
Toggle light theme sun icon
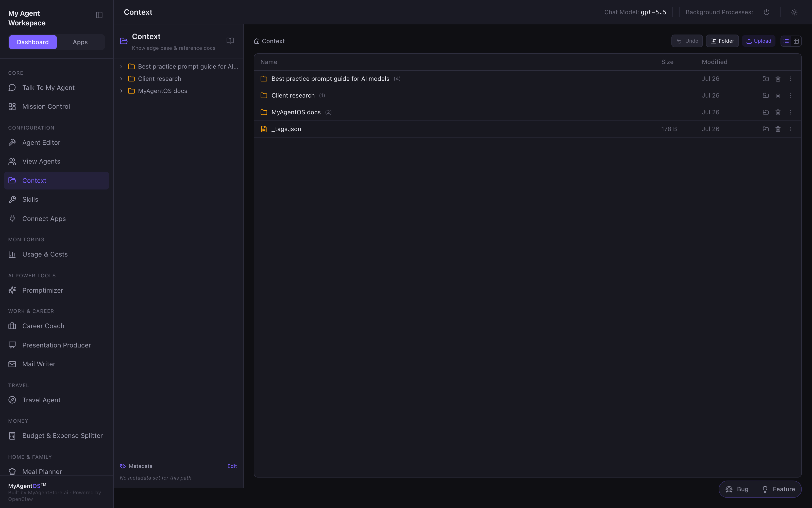click(x=794, y=12)
